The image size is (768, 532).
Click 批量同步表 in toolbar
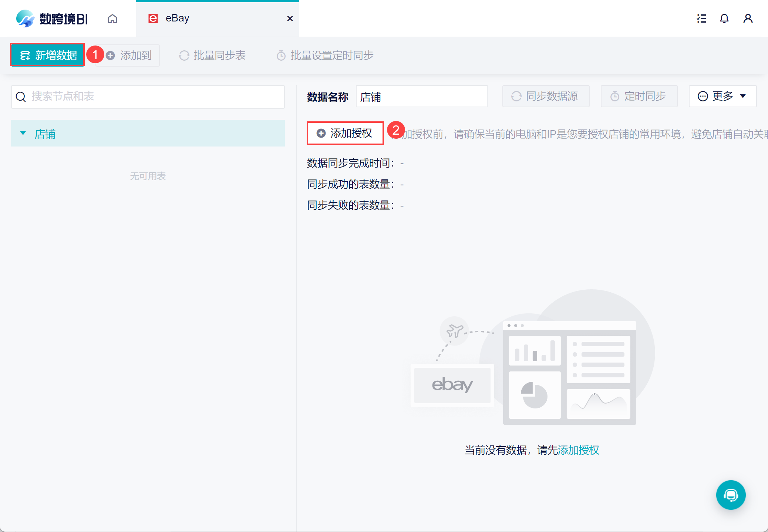pos(212,55)
